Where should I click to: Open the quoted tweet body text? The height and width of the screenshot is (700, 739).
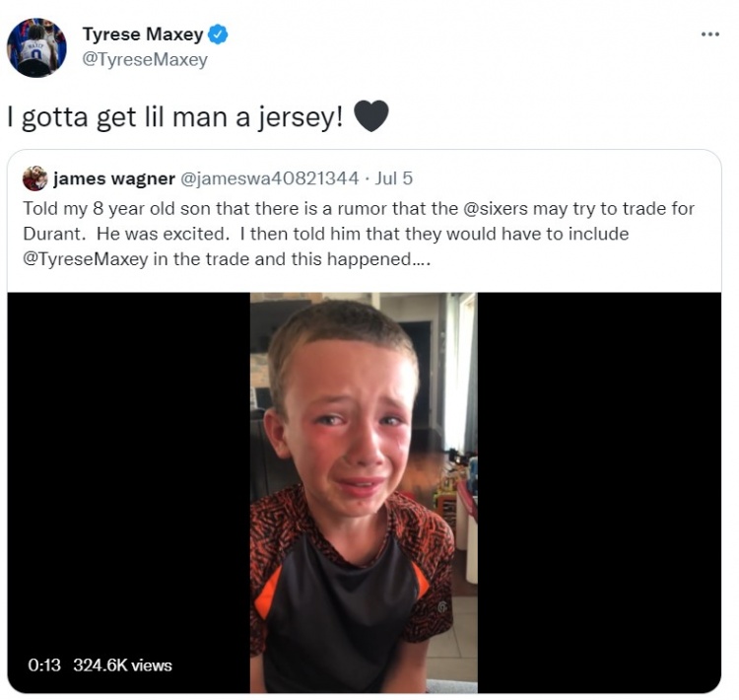point(359,235)
